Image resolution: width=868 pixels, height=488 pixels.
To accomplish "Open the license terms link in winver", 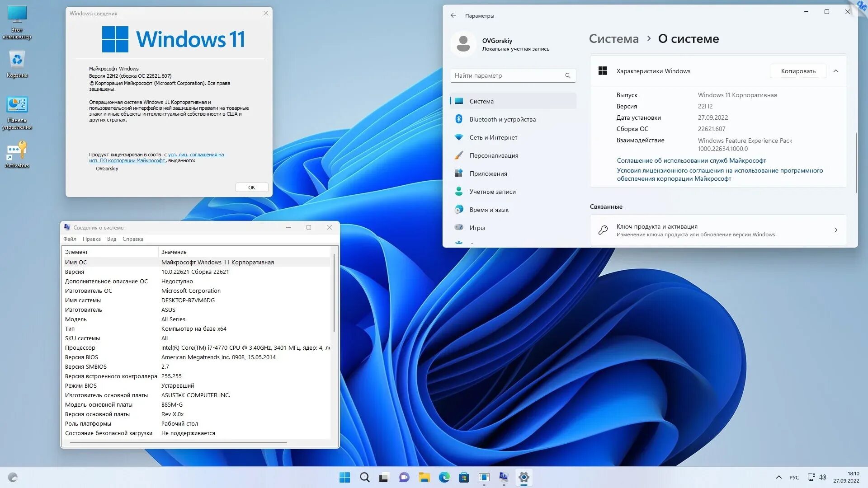I will point(156,157).
